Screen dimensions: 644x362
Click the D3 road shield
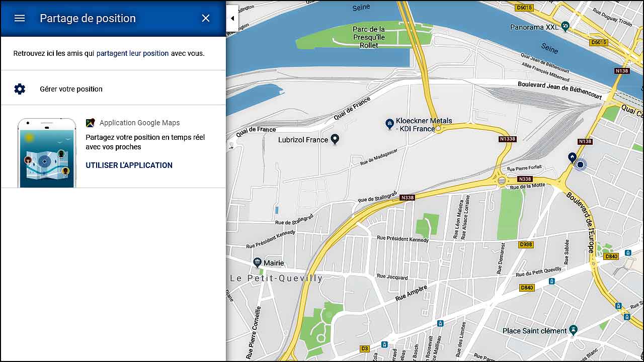click(365, 348)
